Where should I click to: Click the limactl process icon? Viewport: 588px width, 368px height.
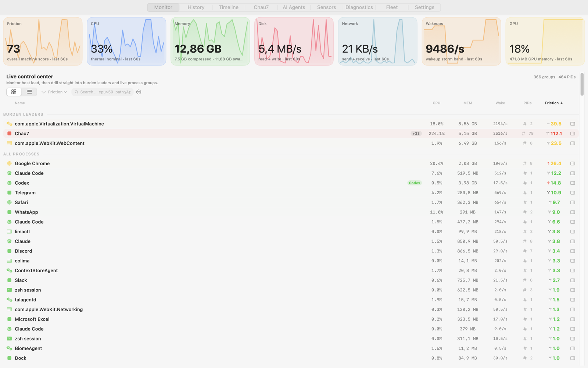pyautogui.click(x=10, y=231)
